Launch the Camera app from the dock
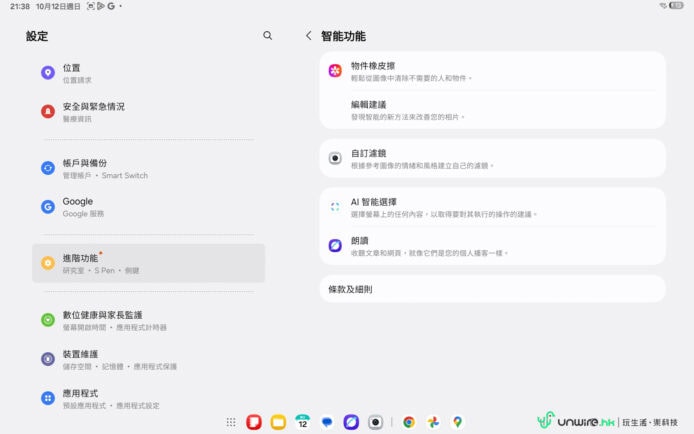 coord(375,422)
